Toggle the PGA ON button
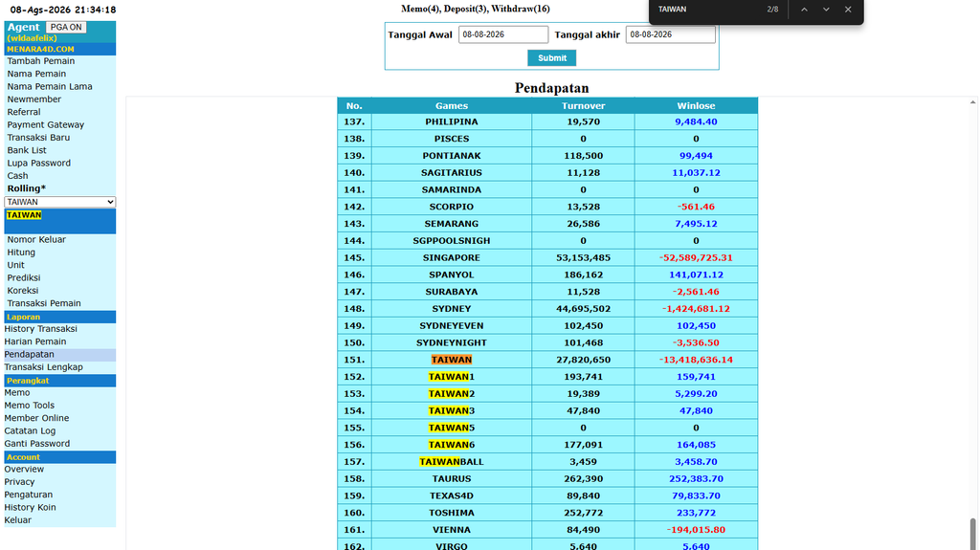 click(66, 28)
